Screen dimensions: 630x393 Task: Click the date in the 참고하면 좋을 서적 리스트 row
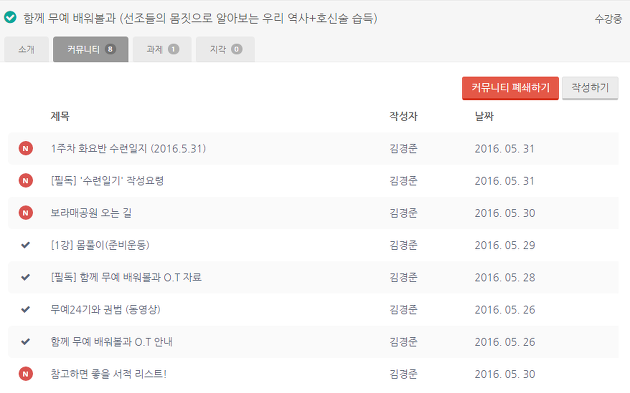[x=505, y=374]
